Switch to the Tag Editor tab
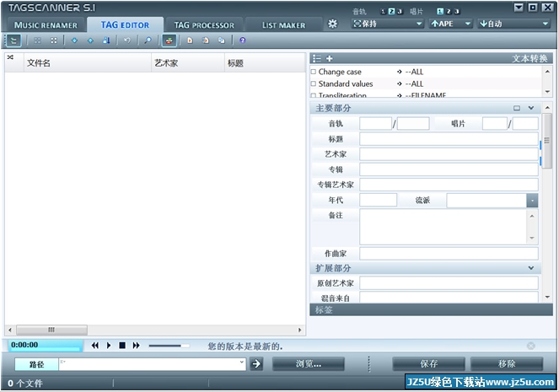The width and height of the screenshot is (559, 392). pos(125,25)
